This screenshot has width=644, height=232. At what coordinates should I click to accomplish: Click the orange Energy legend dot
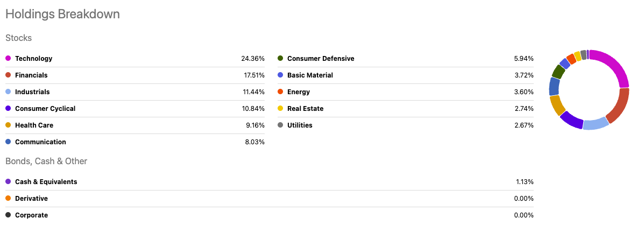[x=280, y=92]
